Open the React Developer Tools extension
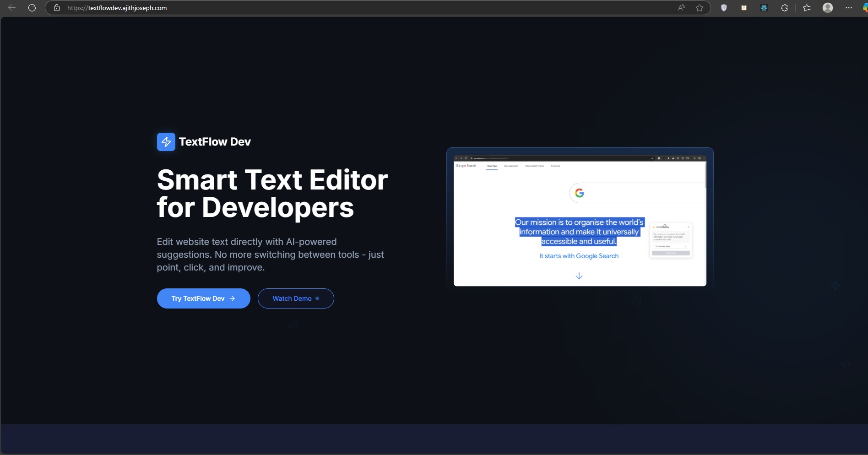Viewport: 868px width, 455px height. pos(764,8)
